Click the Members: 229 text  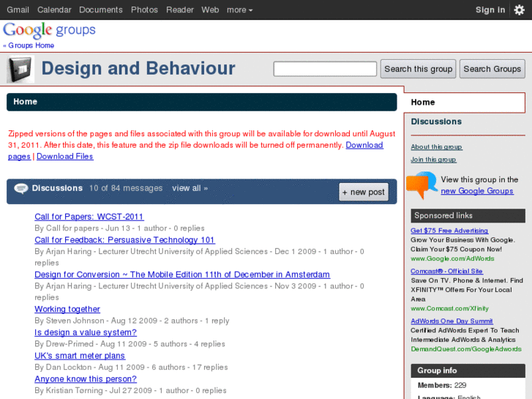tap(442, 385)
